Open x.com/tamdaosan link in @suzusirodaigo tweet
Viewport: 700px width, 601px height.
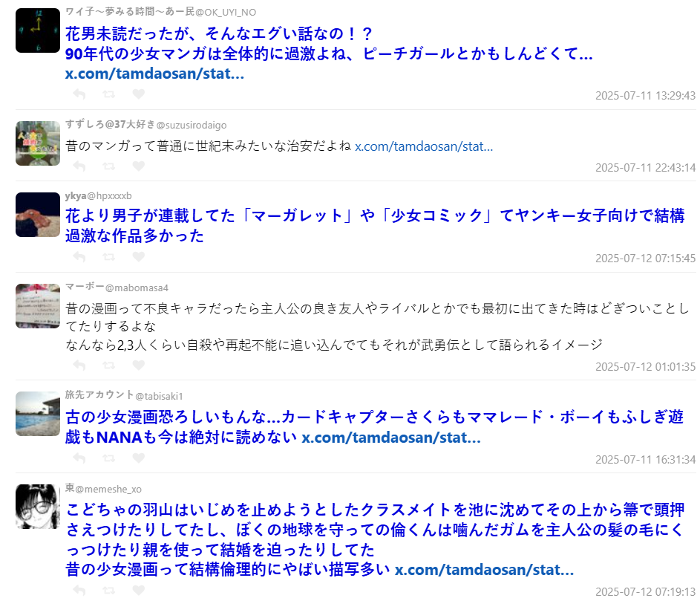point(424,146)
